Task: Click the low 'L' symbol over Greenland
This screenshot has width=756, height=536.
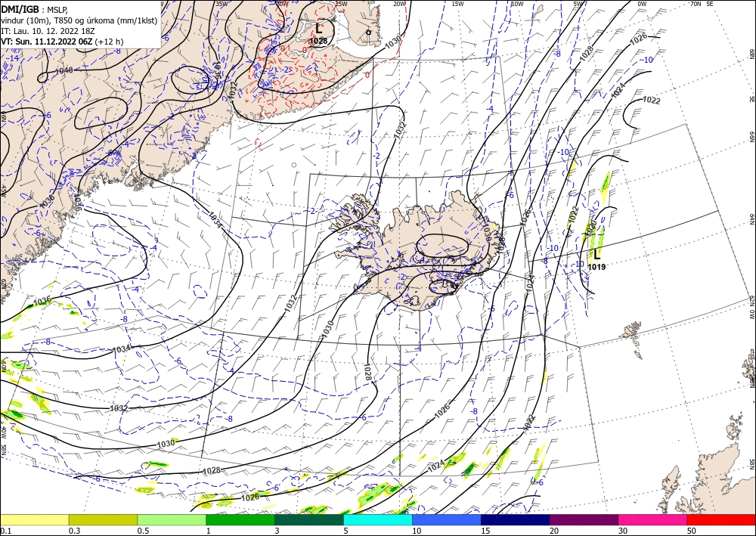Action: [x=319, y=29]
